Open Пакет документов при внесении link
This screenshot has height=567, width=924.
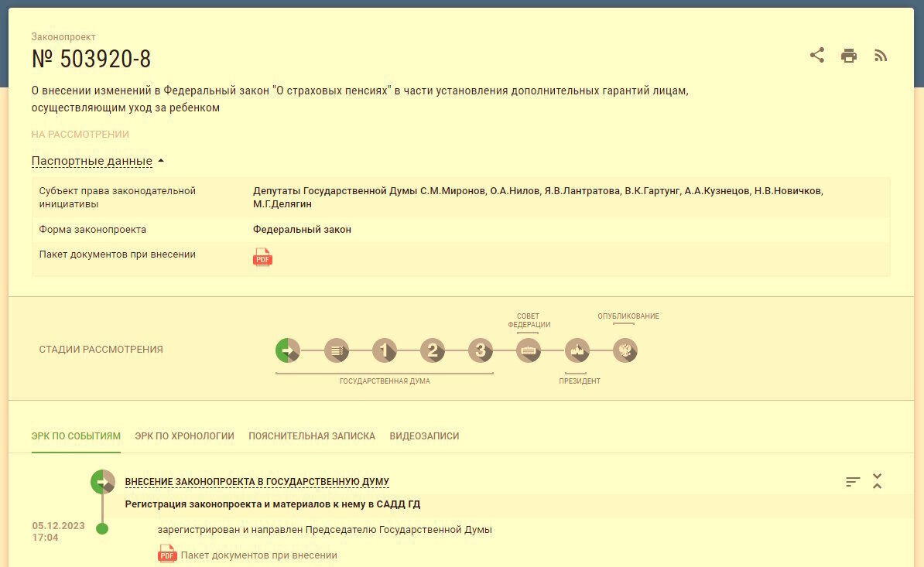(x=258, y=555)
